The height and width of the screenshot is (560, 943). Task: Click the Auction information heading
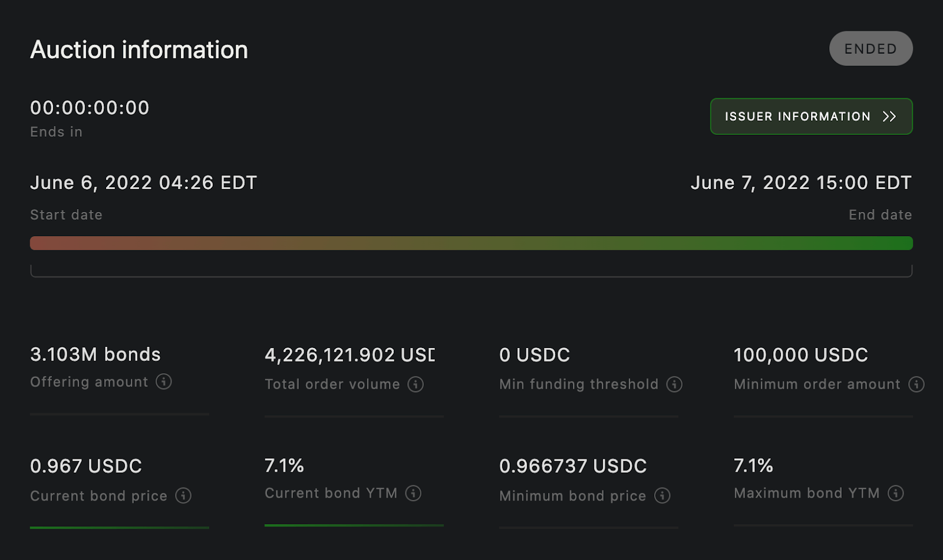pyautogui.click(x=139, y=49)
